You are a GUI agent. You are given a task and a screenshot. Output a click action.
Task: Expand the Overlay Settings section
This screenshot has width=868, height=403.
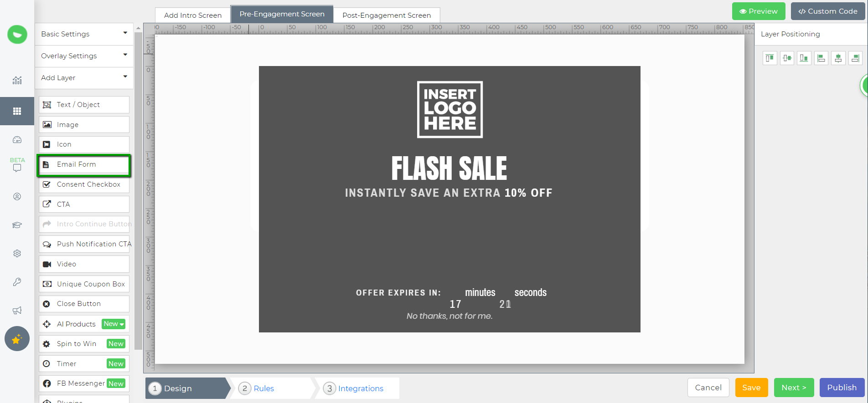(x=84, y=56)
